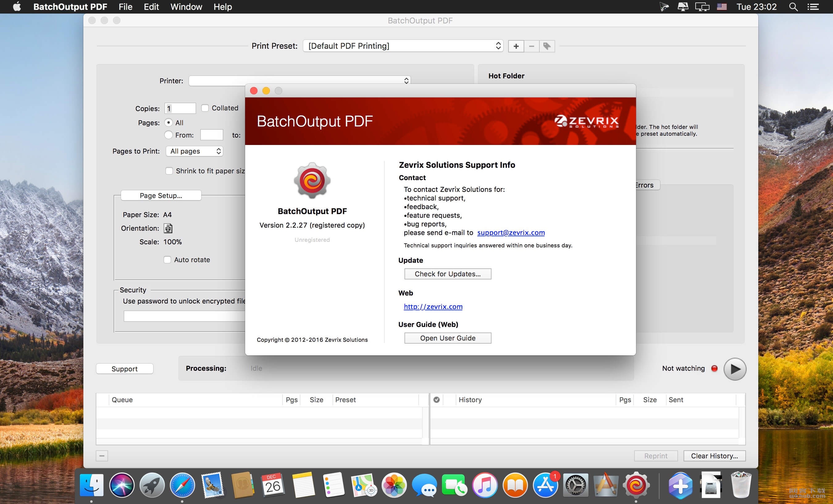Click the Sent column header
The height and width of the screenshot is (504, 833).
(x=701, y=400)
